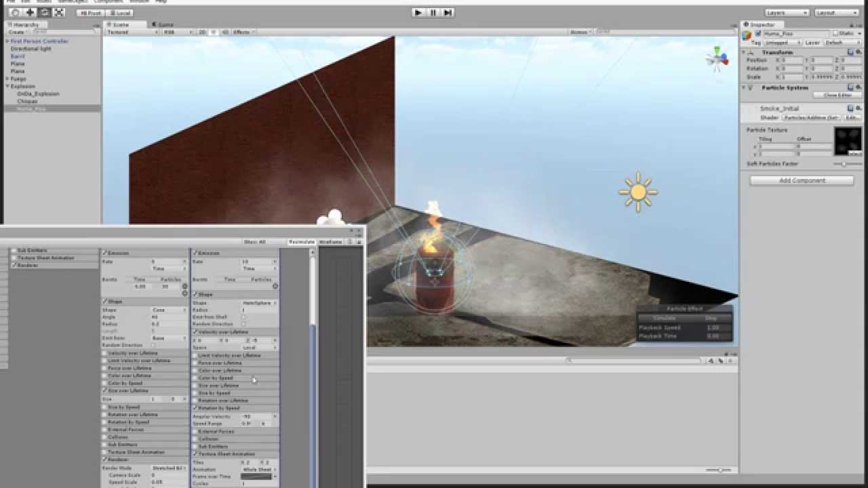Open the Space dropdown showing Local
Viewport: 868px width, 488px height.
pyautogui.click(x=259, y=347)
